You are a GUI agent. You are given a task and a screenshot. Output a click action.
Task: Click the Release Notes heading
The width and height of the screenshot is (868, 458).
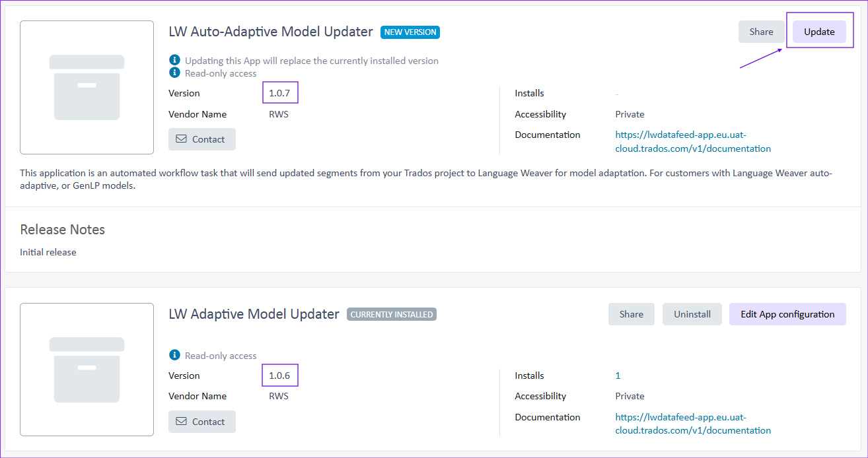[x=63, y=230]
